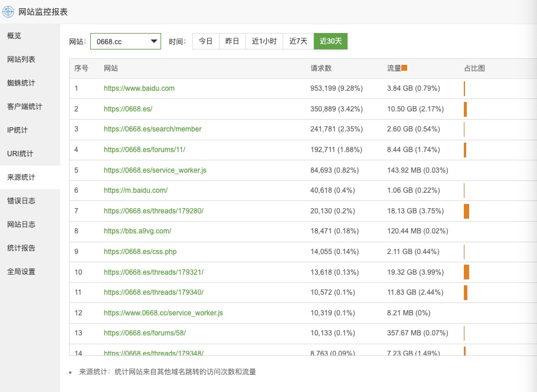Click the https://bbs.a9vg.com/ source link
This screenshot has width=537, height=392.
coord(137,231)
